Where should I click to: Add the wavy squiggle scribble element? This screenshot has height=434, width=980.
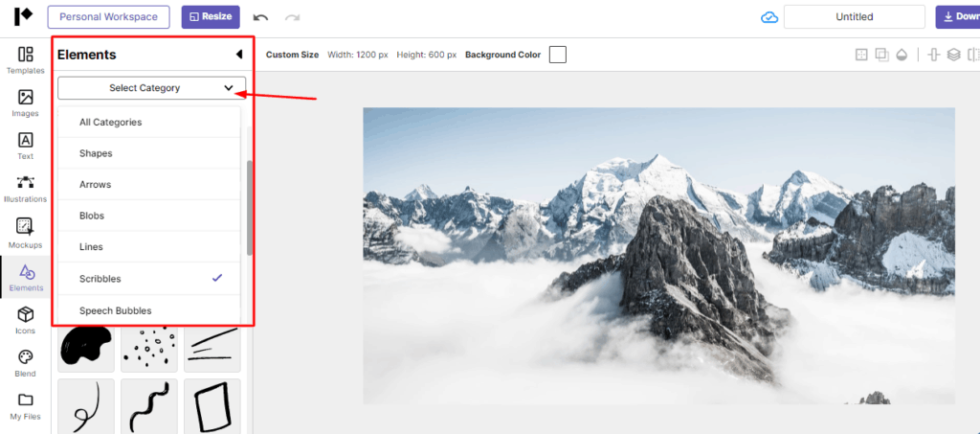[149, 406]
